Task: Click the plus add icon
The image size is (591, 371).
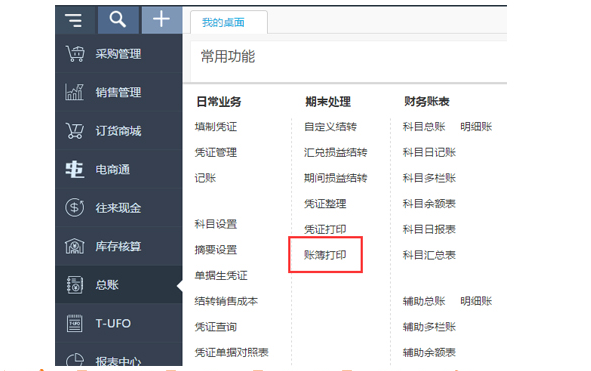Action: [x=161, y=19]
